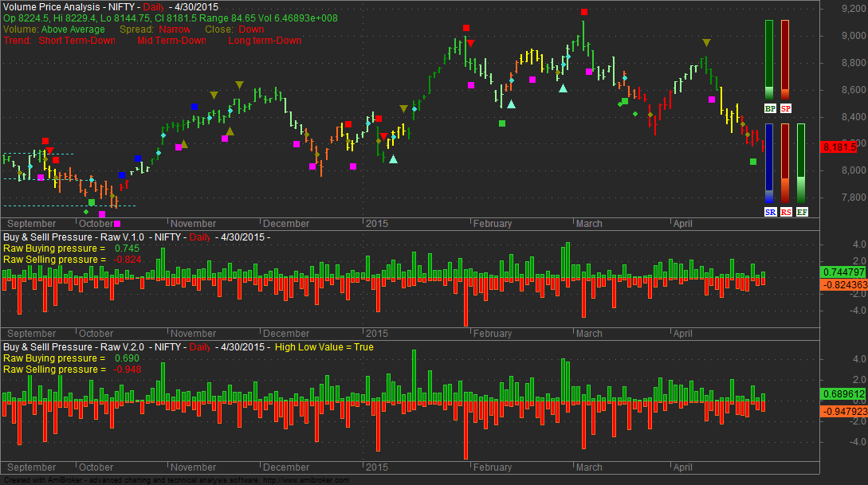Click the orange RS gauge bar
The height and width of the screenshot is (485, 868).
tap(785, 164)
